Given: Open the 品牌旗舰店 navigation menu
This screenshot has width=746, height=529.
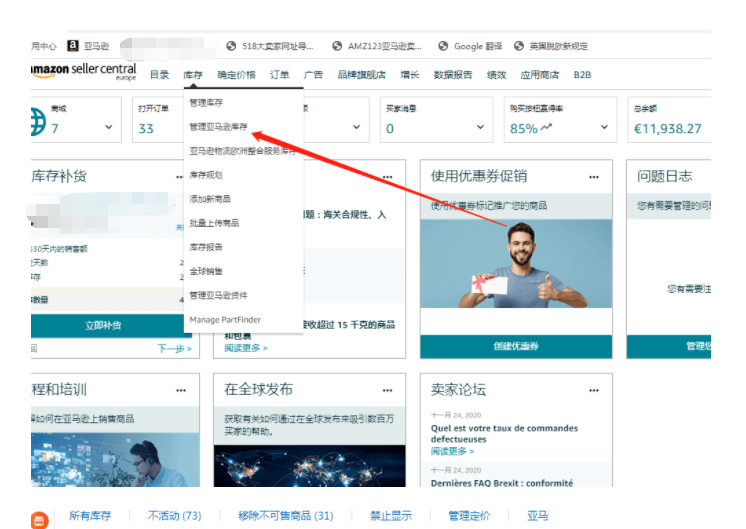Looking at the screenshot, I should [362, 75].
